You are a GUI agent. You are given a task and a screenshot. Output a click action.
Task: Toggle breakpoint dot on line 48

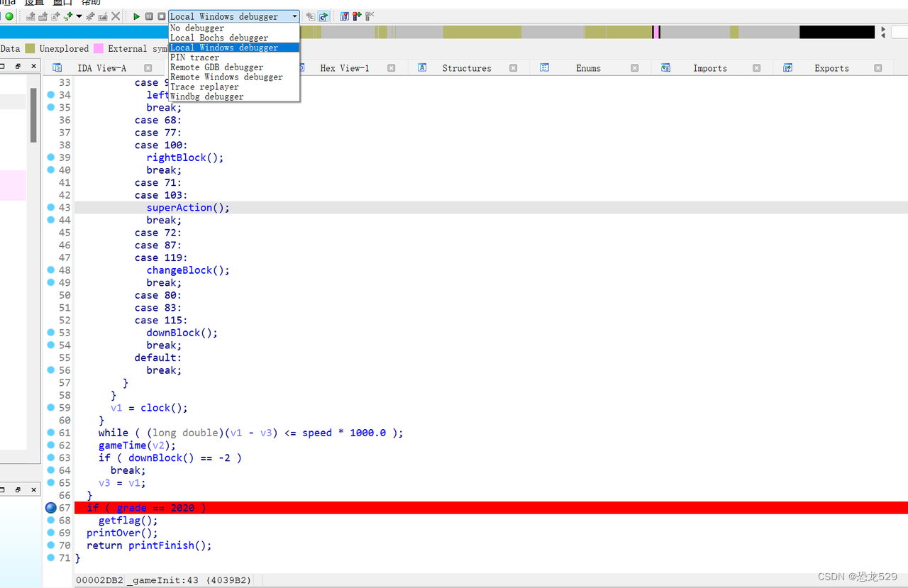(x=50, y=270)
